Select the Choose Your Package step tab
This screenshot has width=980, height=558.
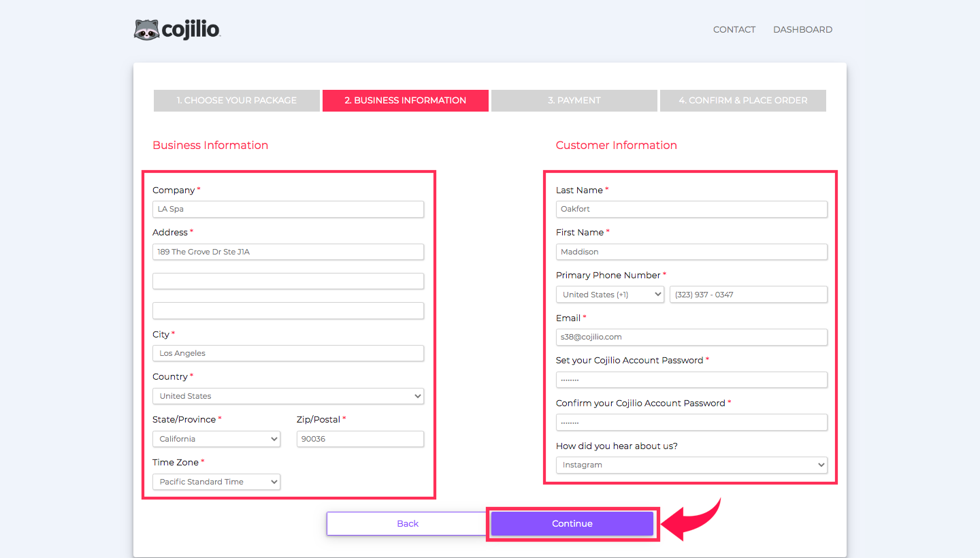point(236,100)
